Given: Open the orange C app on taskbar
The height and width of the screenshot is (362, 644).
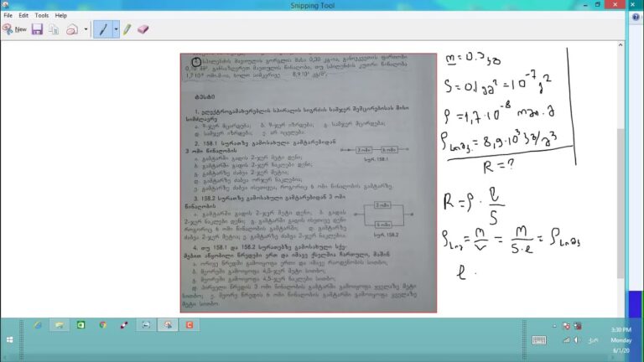Looking at the screenshot, I should [x=190, y=325].
